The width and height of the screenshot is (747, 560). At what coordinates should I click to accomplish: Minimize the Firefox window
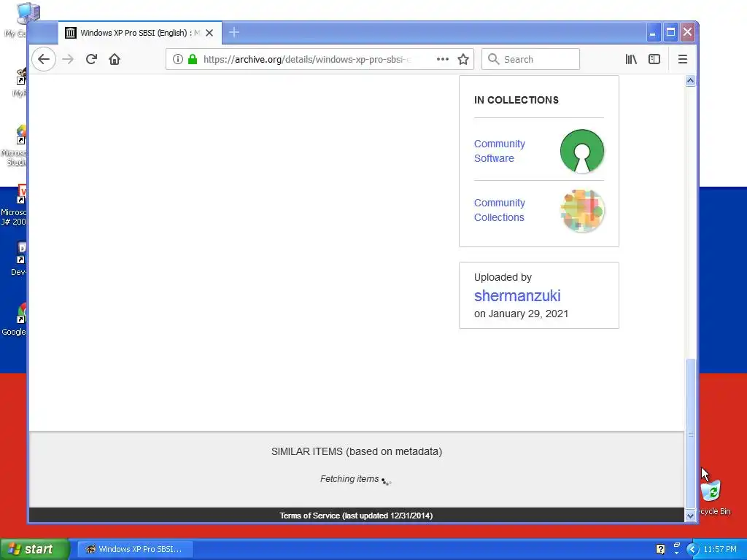tap(653, 32)
